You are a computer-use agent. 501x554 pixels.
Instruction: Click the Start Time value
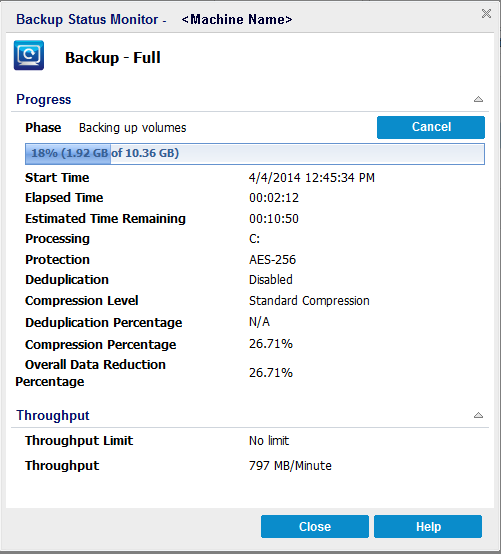coord(312,177)
